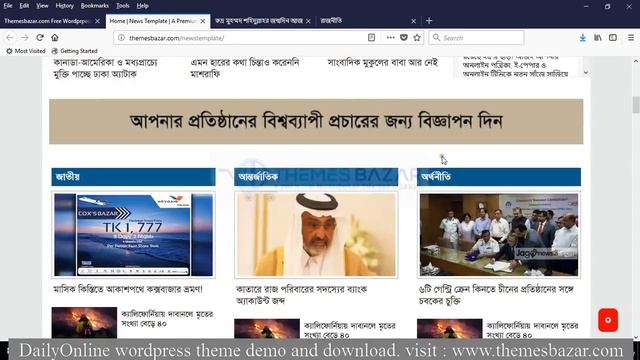
Task: Close the Themesbazar.com Free Wordpress tab
Action: [97, 21]
